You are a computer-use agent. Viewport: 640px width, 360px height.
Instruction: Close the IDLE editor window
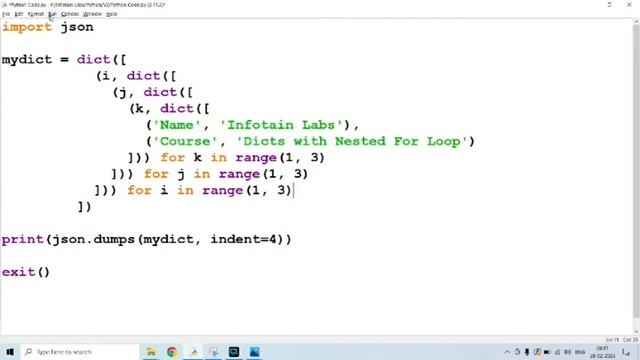pos(629,4)
